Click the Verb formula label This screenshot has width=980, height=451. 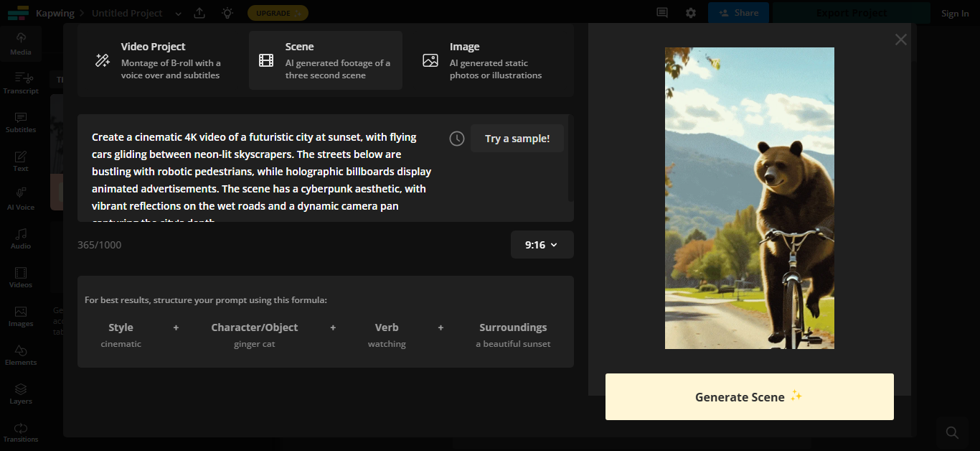click(387, 327)
